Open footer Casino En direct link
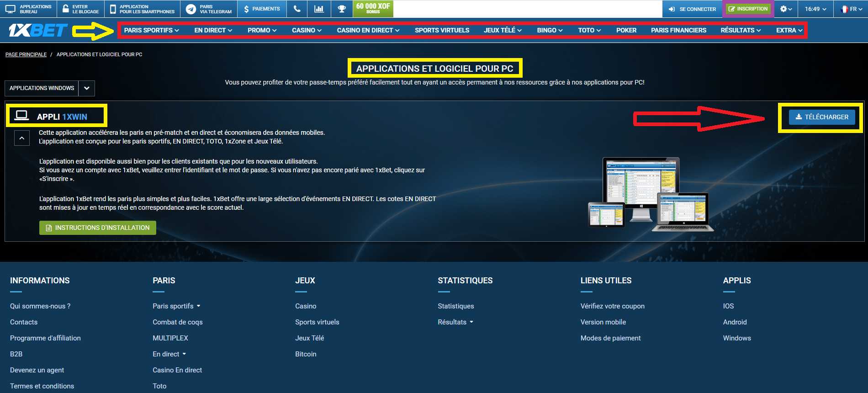Screen dimensions: 868x393 [x=177, y=370]
